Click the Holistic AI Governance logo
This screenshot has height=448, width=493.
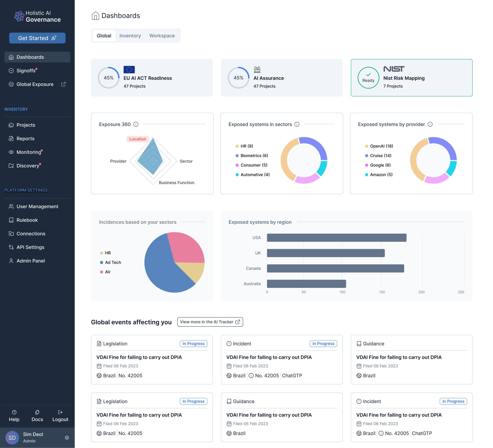[x=37, y=16]
